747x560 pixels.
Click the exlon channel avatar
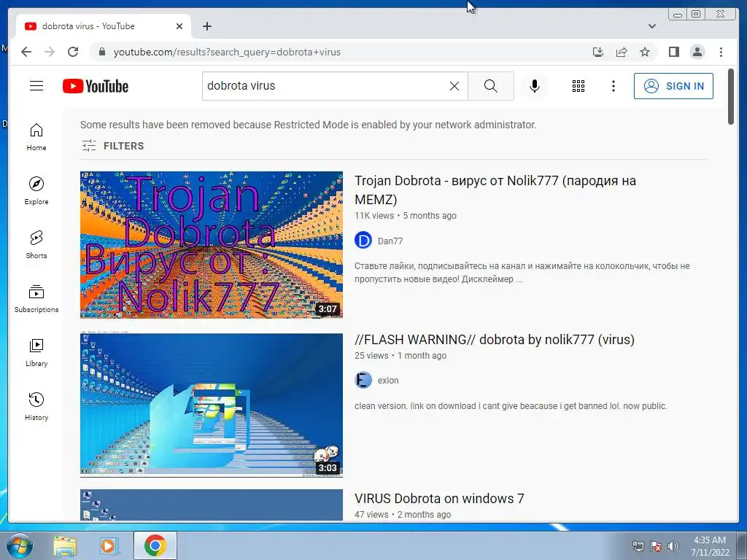pyautogui.click(x=363, y=380)
